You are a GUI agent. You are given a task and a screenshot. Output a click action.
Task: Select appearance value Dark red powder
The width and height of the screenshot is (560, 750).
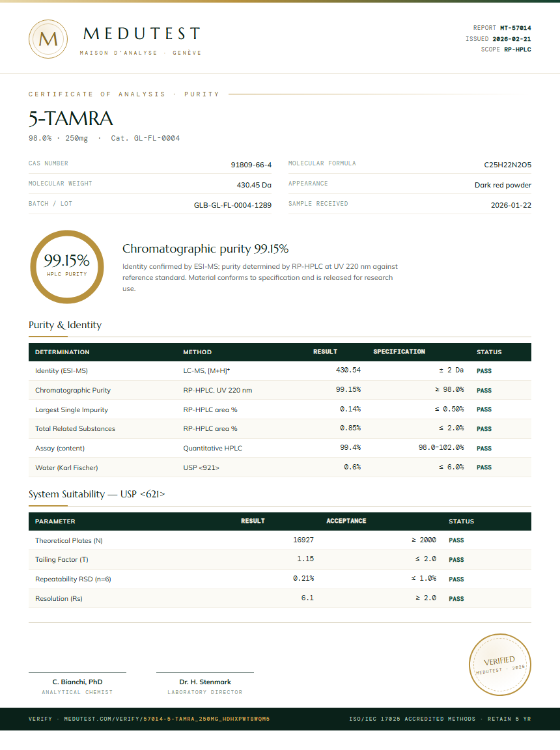pyautogui.click(x=503, y=185)
